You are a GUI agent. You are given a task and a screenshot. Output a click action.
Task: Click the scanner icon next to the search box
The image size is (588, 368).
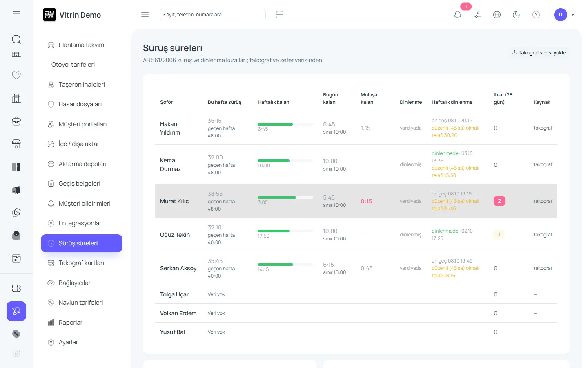click(x=280, y=15)
